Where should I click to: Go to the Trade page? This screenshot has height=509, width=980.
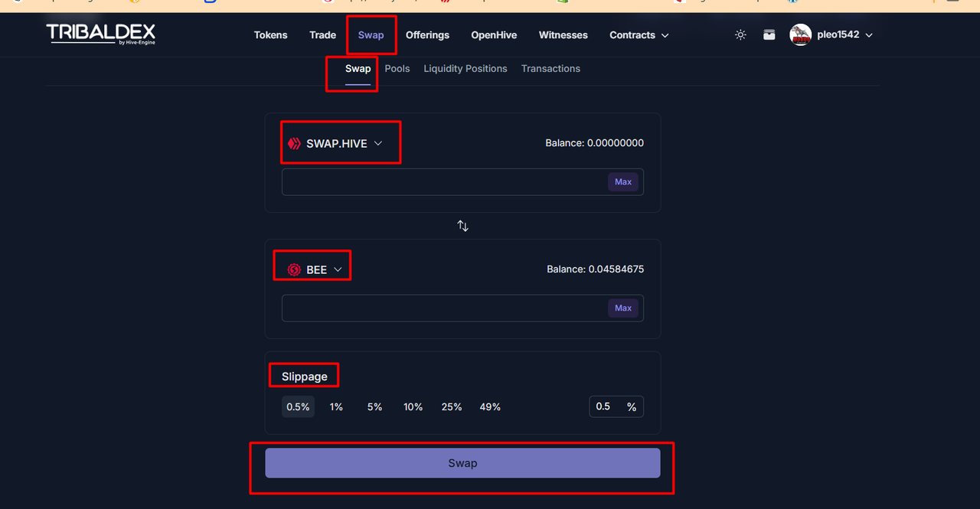pyautogui.click(x=323, y=35)
